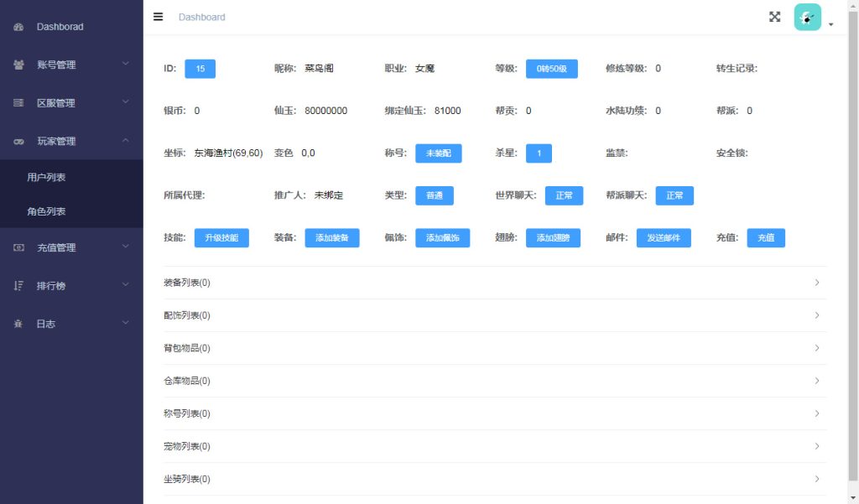
Task: Click the 升级技能 button
Action: [223, 237]
